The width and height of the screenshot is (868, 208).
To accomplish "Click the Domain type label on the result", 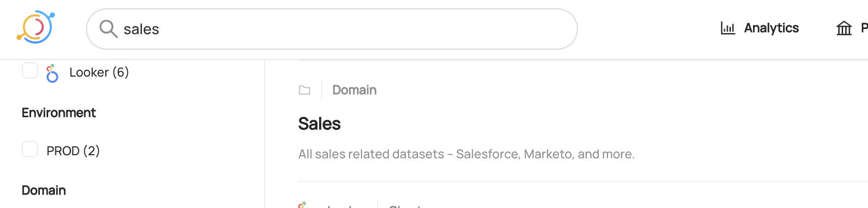I will [354, 90].
